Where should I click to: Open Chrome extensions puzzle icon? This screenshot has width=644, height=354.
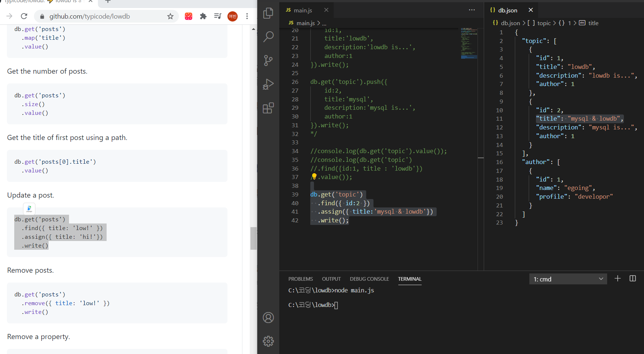[203, 16]
